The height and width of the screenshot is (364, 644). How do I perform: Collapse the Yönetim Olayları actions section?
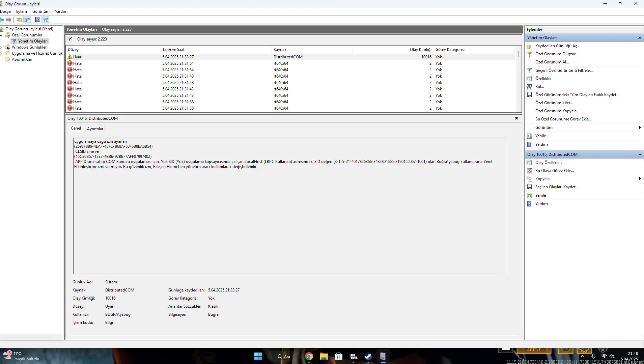640,38
